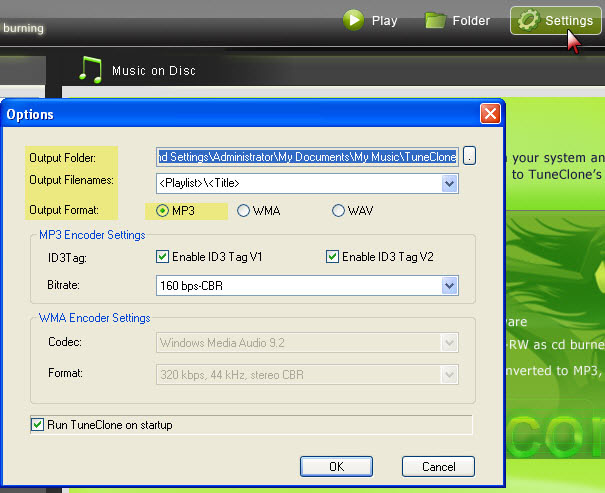Click the MP3 Encoder Settings heading
The image size is (605, 493).
(x=92, y=235)
